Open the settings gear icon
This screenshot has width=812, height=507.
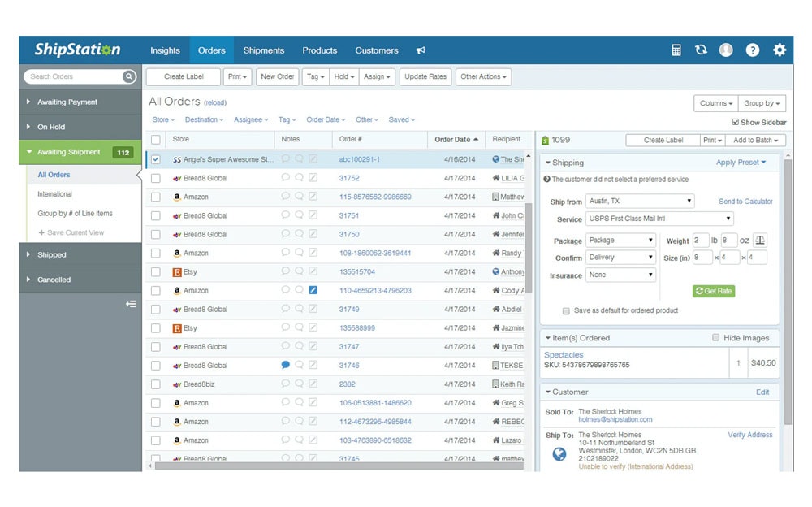click(780, 50)
